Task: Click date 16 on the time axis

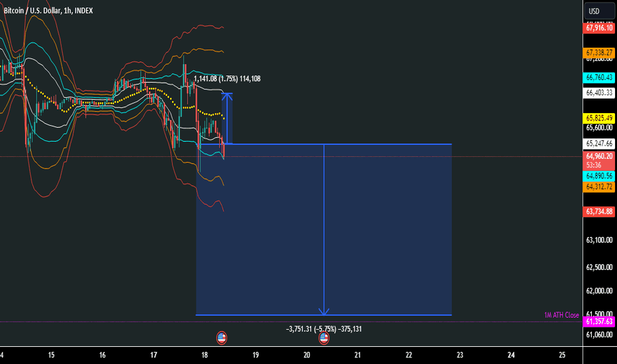Action: coord(103,355)
